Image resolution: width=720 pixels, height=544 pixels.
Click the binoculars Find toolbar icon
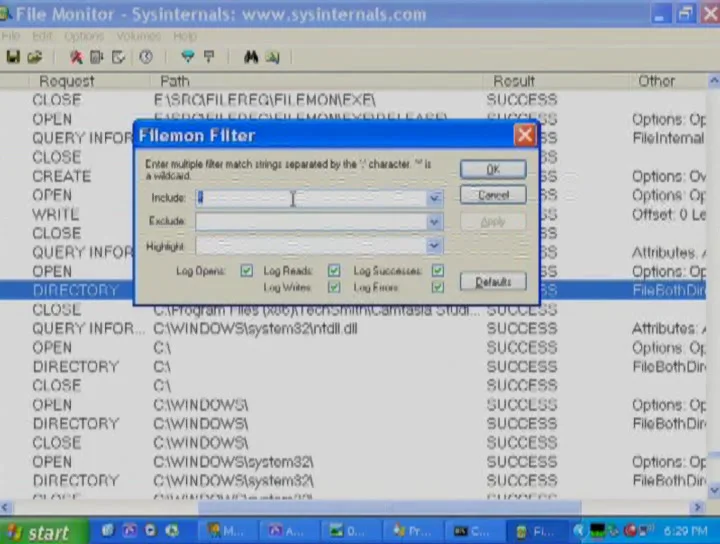click(x=251, y=57)
